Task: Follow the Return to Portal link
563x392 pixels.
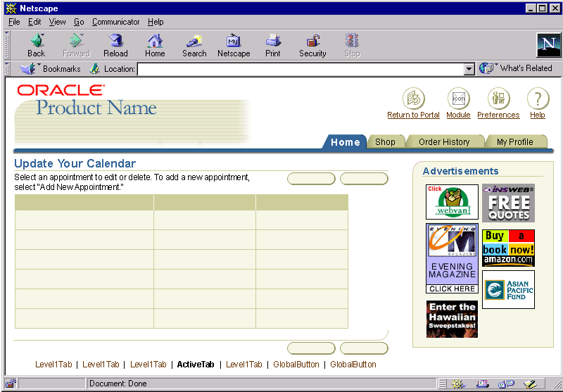Action: tap(413, 115)
